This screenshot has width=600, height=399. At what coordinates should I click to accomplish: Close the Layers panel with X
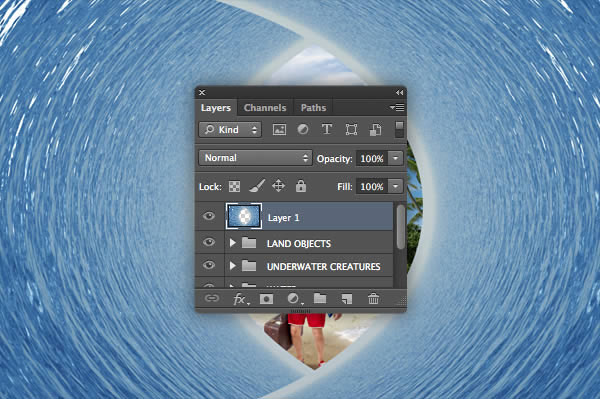coord(202,93)
